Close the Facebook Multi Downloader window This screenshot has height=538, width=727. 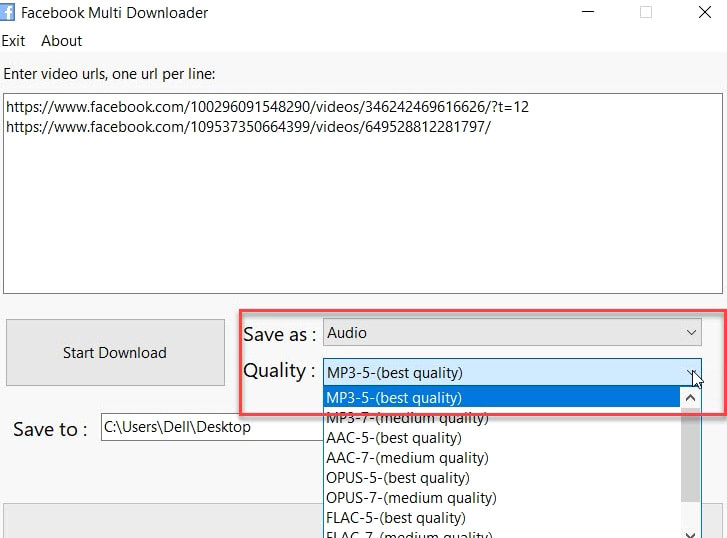(x=705, y=12)
